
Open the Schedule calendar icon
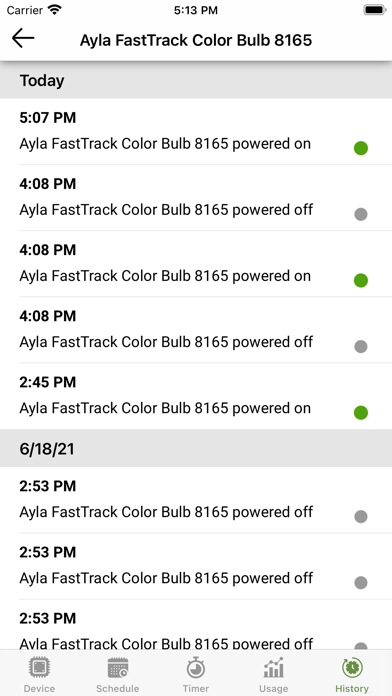click(118, 668)
